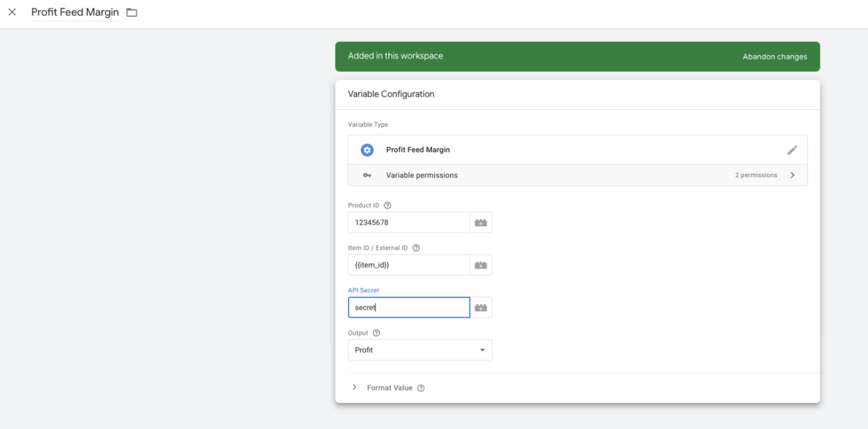Image resolution: width=868 pixels, height=429 pixels.
Task: Insert a variable into Product ID field
Action: point(481,223)
